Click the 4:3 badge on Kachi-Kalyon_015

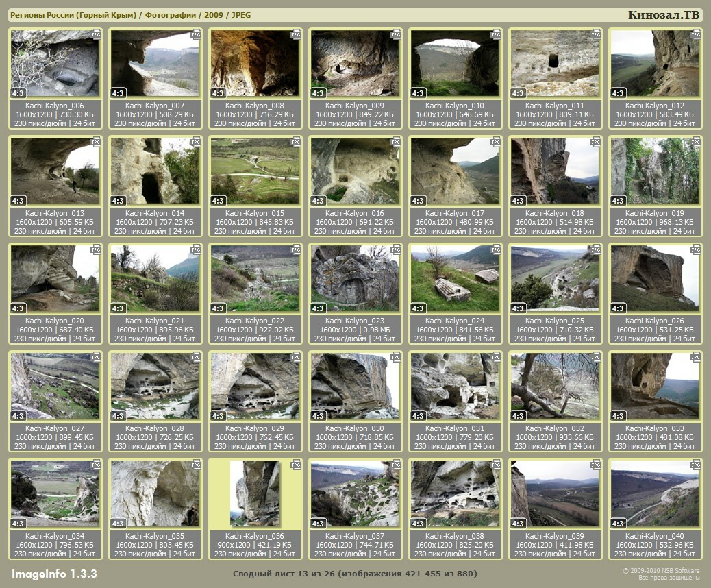[218, 201]
